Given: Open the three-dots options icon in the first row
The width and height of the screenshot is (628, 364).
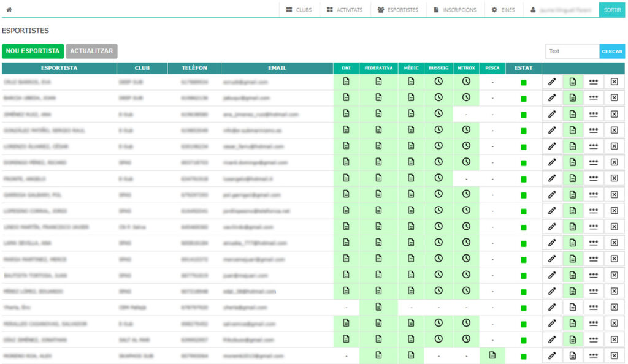Looking at the screenshot, I should 593,82.
